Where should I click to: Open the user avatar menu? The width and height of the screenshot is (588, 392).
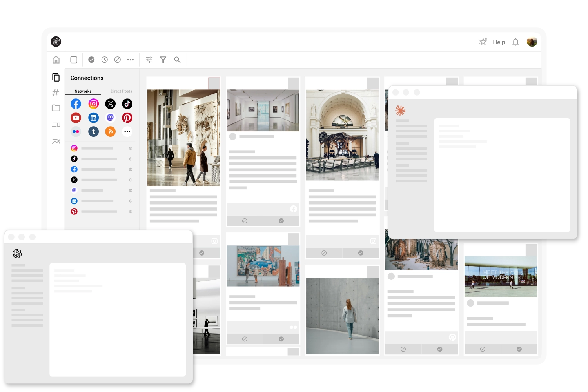pos(532,42)
